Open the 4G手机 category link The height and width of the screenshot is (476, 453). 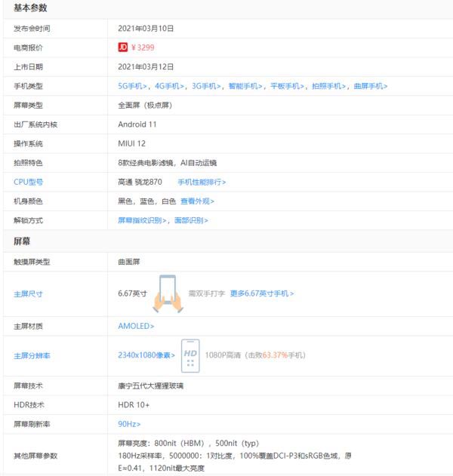170,86
